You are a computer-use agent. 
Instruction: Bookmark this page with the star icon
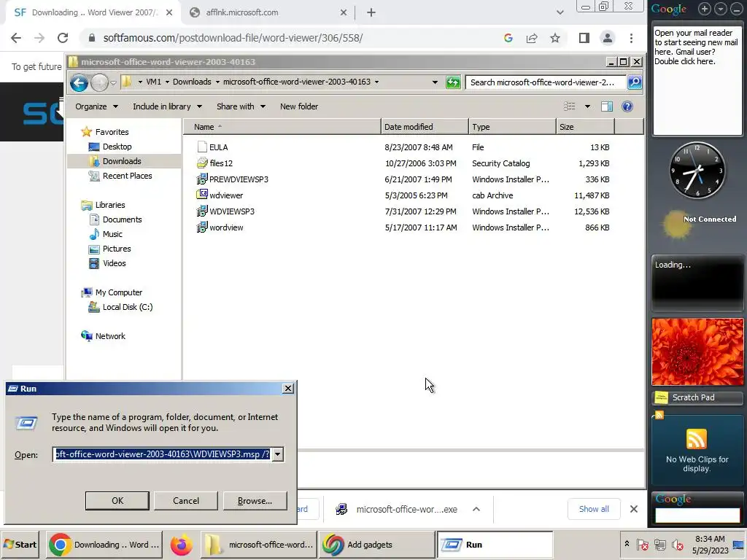click(x=555, y=38)
